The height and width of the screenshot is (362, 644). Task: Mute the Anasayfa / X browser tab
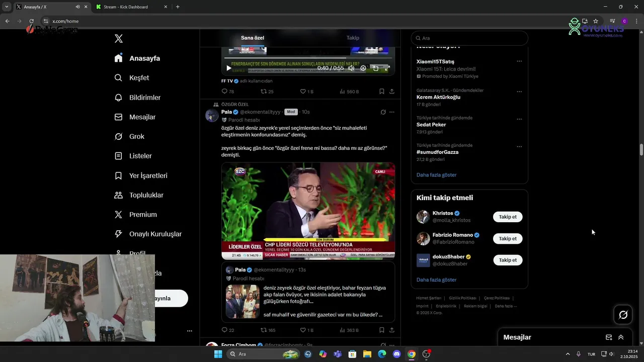tap(77, 7)
